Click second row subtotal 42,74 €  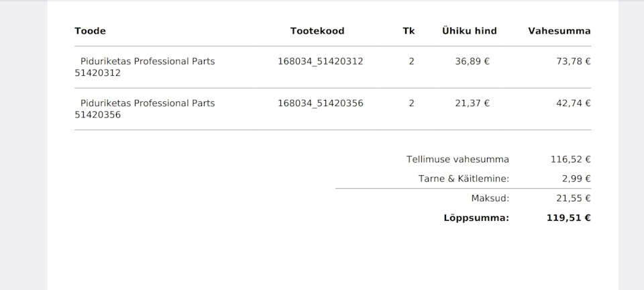[573, 103]
